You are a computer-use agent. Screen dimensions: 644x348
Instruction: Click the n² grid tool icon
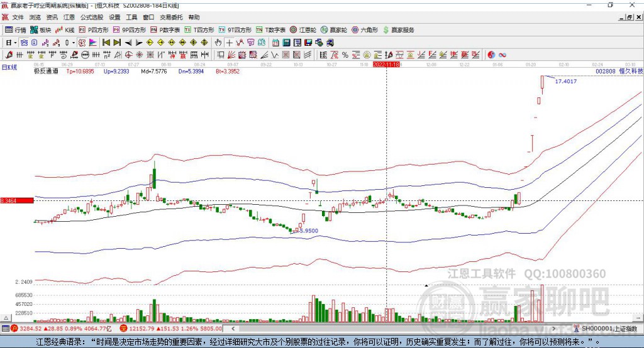point(107,55)
